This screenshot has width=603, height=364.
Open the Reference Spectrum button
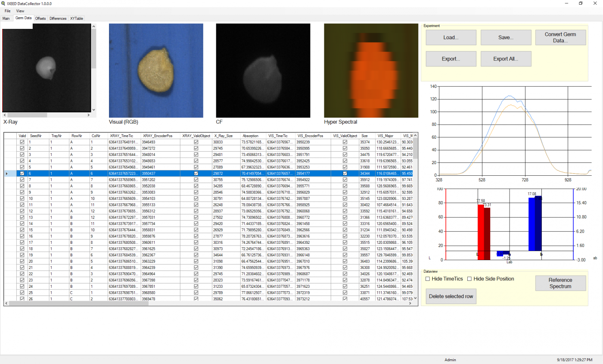(x=560, y=283)
